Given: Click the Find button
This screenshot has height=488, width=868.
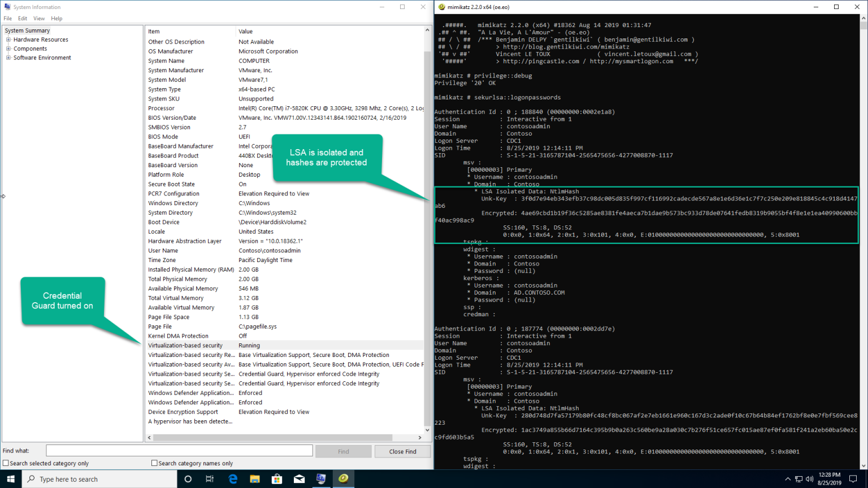Looking at the screenshot, I should click(x=344, y=451).
